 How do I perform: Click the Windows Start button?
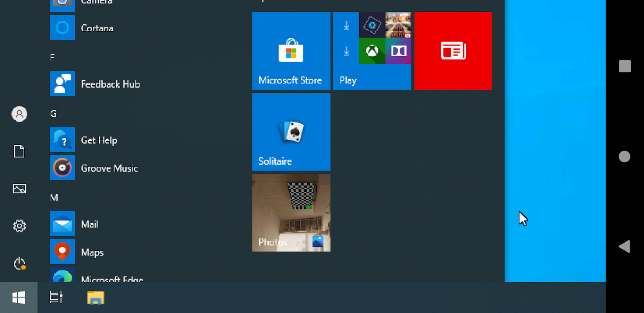(x=18, y=298)
